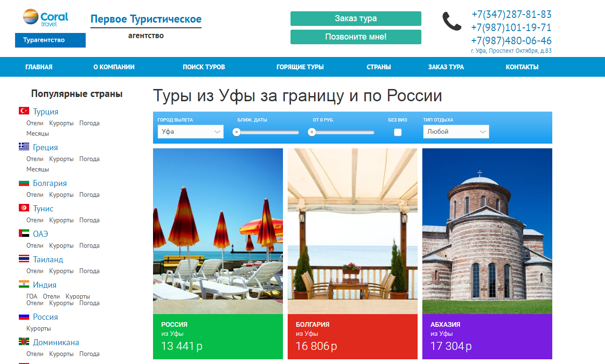Open Погода under Турция

89,123
